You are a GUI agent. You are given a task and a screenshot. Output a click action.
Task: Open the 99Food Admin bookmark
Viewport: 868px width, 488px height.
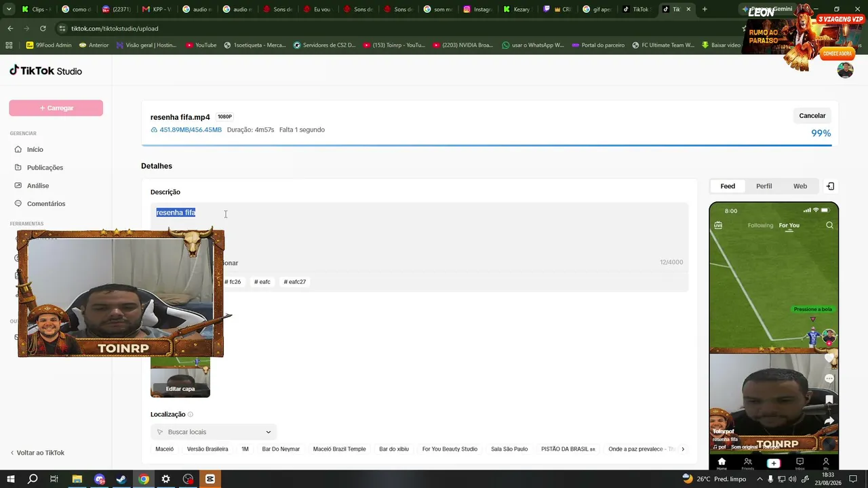click(48, 45)
